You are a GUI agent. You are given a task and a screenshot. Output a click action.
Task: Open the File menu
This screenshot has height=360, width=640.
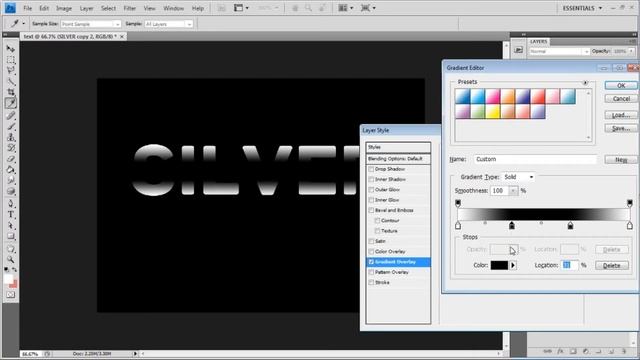(27, 8)
